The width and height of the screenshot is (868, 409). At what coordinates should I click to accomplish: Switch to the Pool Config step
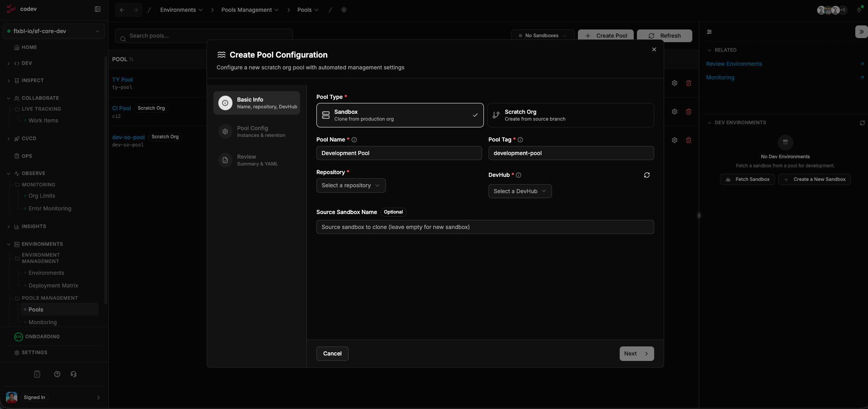[256, 131]
